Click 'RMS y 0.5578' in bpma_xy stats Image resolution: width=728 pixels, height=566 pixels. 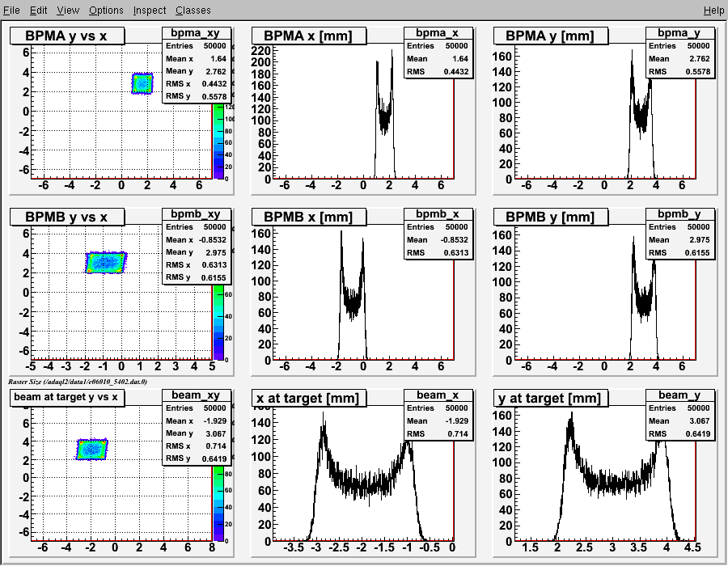coord(197,96)
